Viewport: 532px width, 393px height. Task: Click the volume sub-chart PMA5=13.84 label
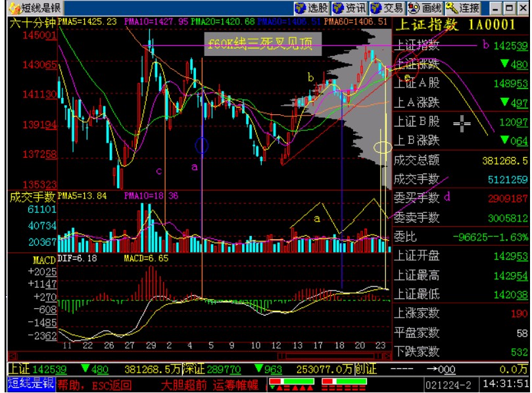(x=82, y=196)
